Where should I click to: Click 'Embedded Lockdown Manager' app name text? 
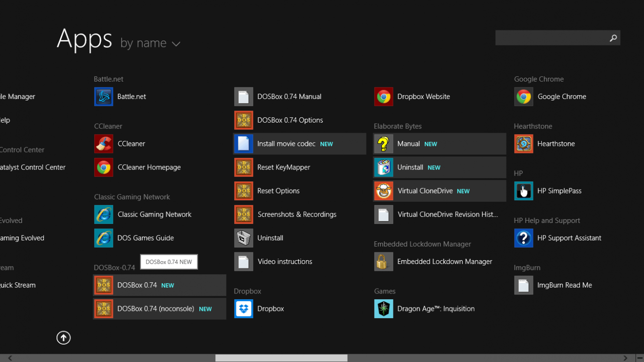tap(445, 262)
